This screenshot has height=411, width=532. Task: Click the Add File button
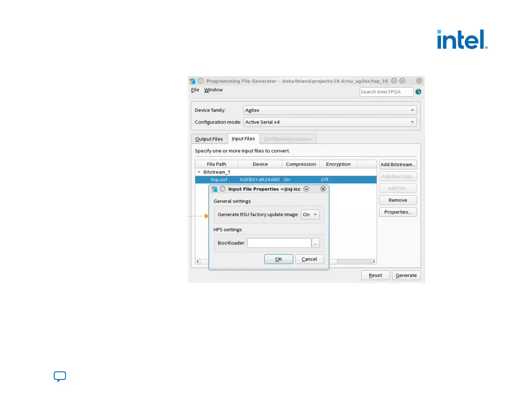point(398,188)
